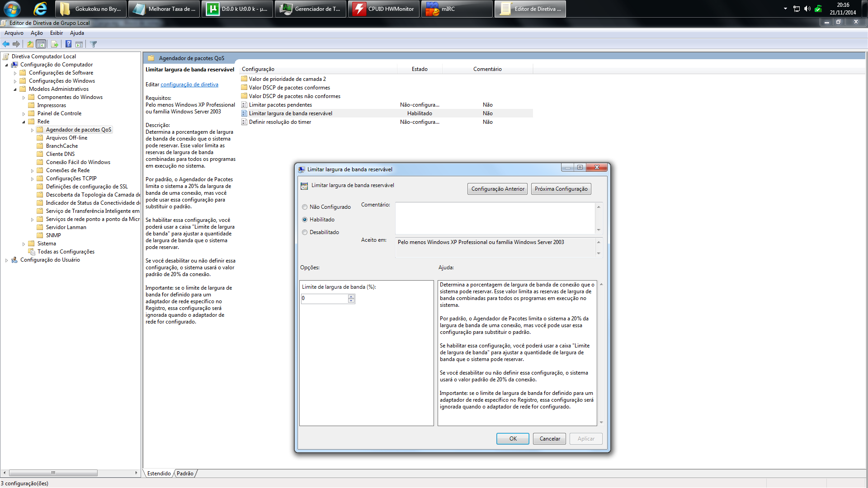Open the Ajuda menu

pos(77,33)
